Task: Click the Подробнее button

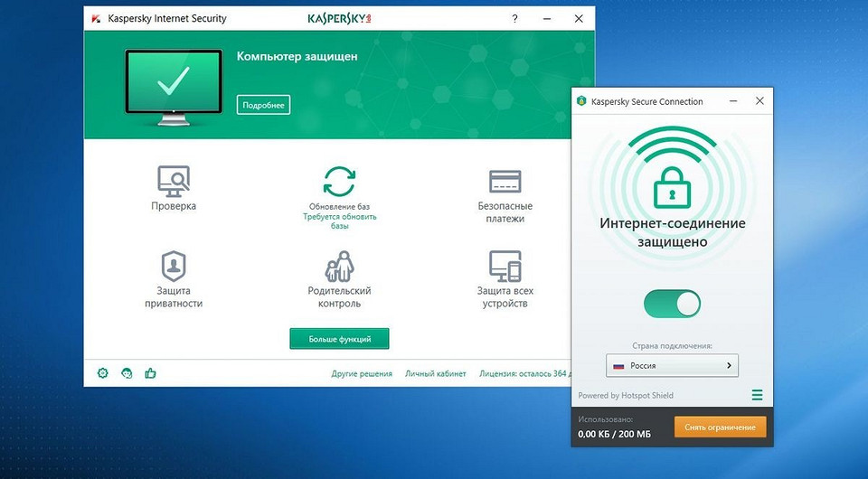Action: [x=263, y=105]
